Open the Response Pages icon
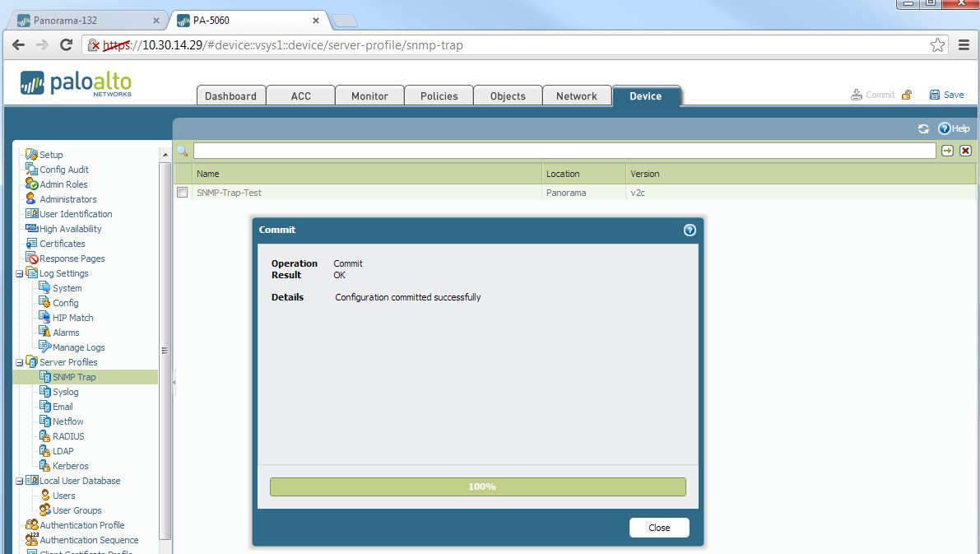This screenshot has height=554, width=980. [31, 258]
